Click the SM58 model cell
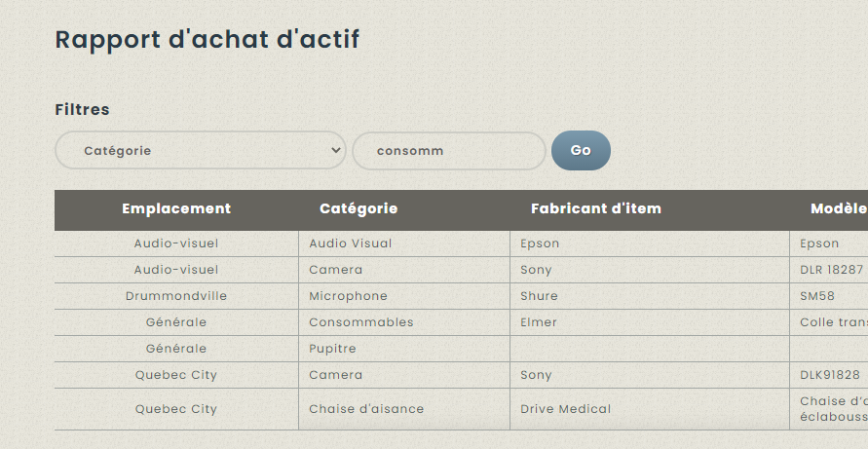This screenshot has height=449, width=868. click(x=816, y=296)
